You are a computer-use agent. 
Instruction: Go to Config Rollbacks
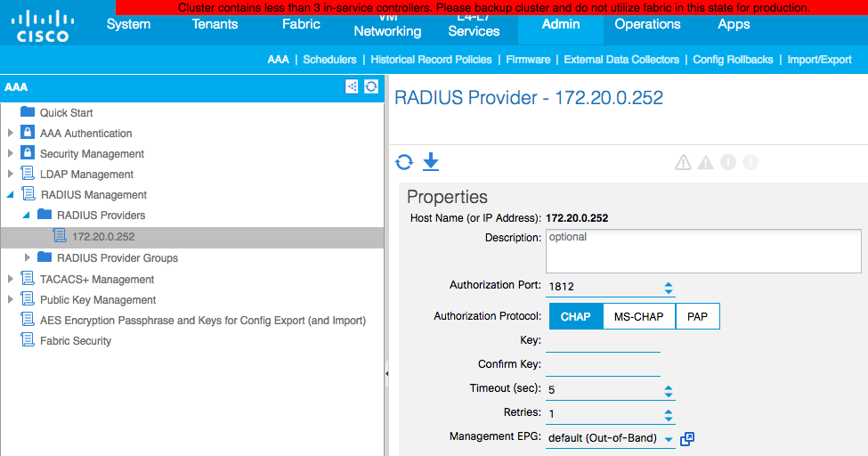733,60
